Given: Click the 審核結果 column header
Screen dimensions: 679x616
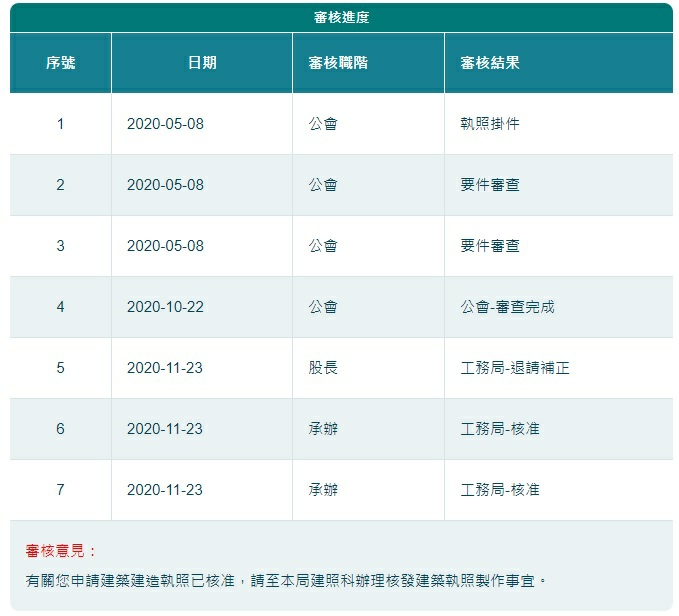Looking at the screenshot, I should pyautogui.click(x=559, y=63).
